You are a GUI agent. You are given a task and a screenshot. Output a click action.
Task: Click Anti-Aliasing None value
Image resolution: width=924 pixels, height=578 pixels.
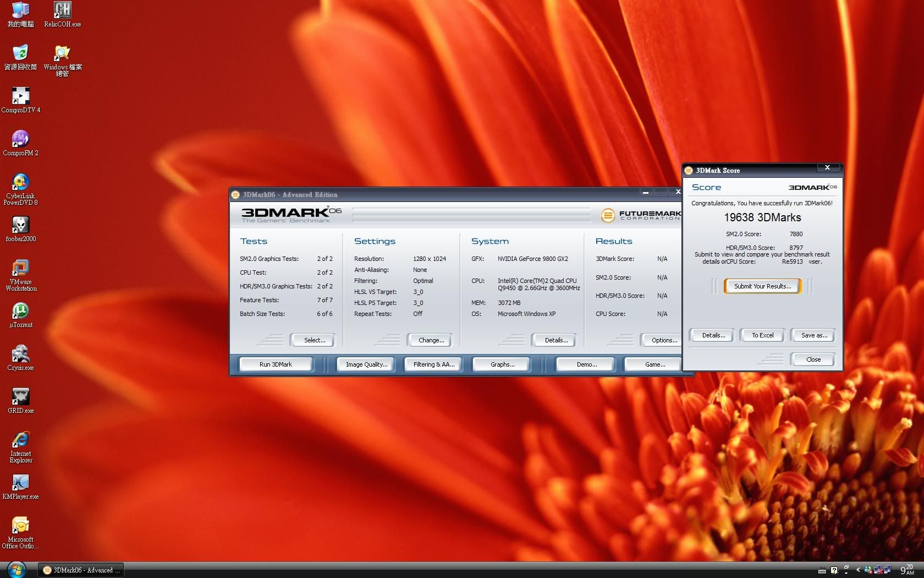pyautogui.click(x=420, y=270)
